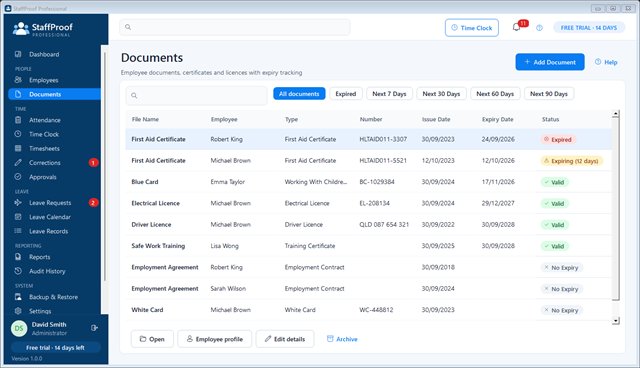This screenshot has width=640, height=368.
Task: Click the QLD 087 654 321 number cell
Action: point(384,224)
